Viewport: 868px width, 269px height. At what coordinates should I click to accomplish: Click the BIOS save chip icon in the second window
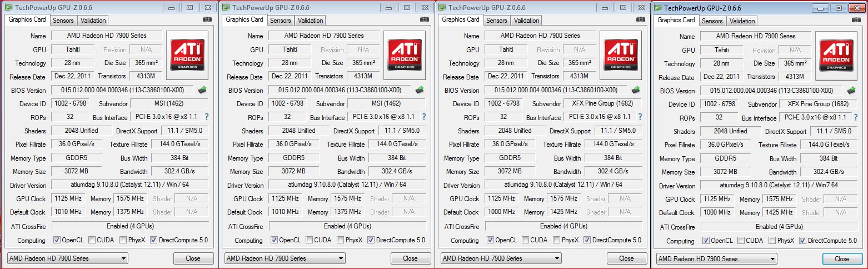pos(420,89)
